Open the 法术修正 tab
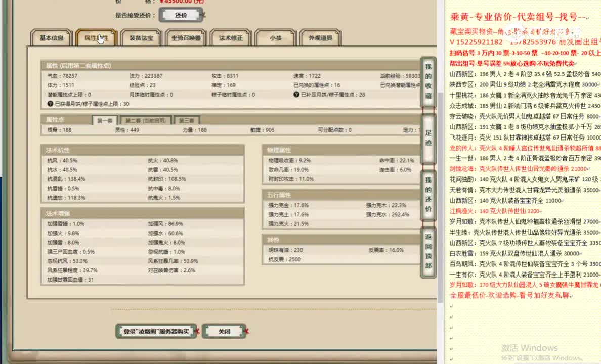Screen dimensions: 601x364 point(231,38)
